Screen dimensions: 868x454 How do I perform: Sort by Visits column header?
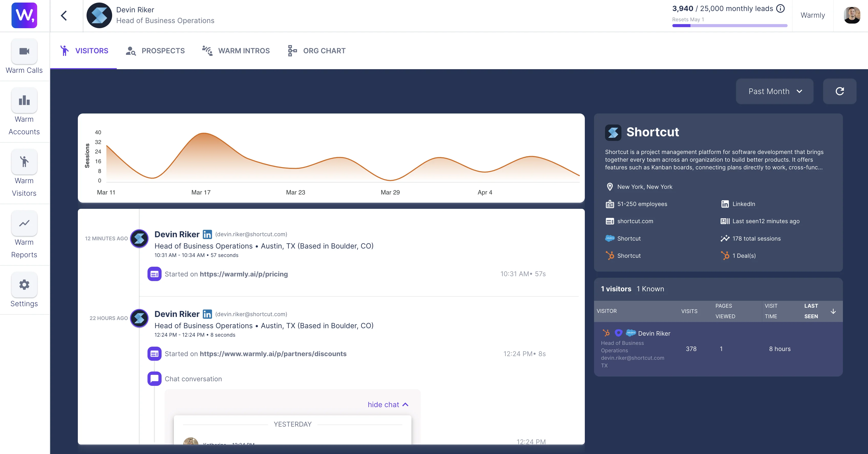point(689,311)
